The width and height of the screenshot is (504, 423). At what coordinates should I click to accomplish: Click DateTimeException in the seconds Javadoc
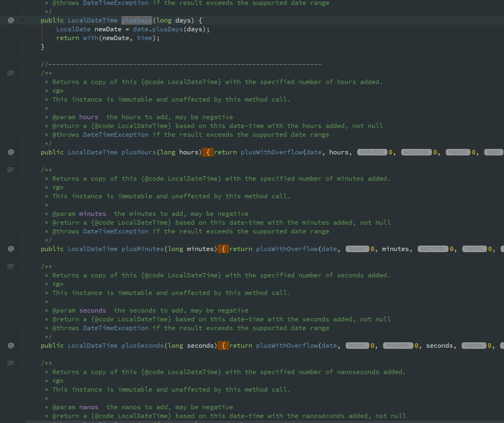(116, 329)
